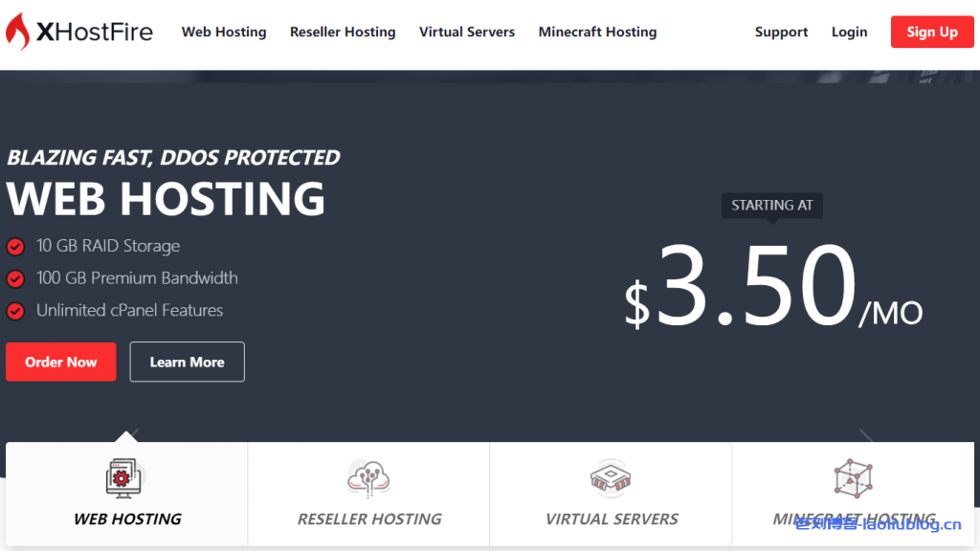Image resolution: width=980 pixels, height=551 pixels.
Task: Click the XHostFire flame logo
Action: (x=19, y=31)
